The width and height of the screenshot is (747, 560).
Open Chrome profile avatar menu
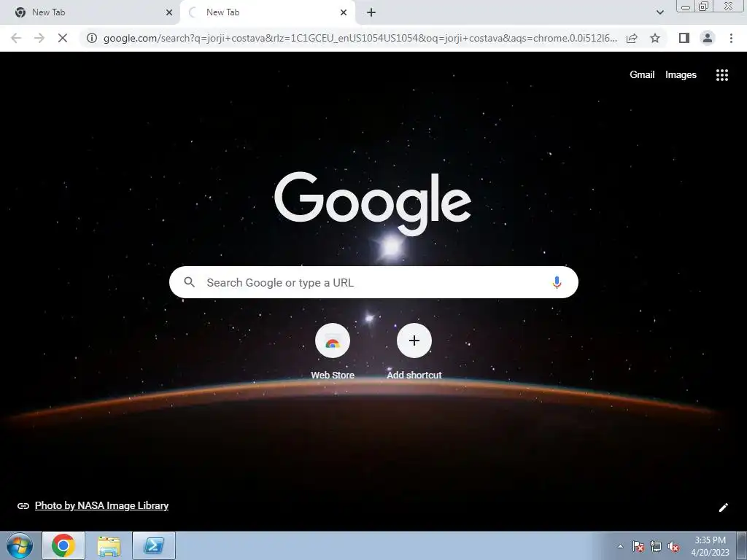pyautogui.click(x=708, y=38)
